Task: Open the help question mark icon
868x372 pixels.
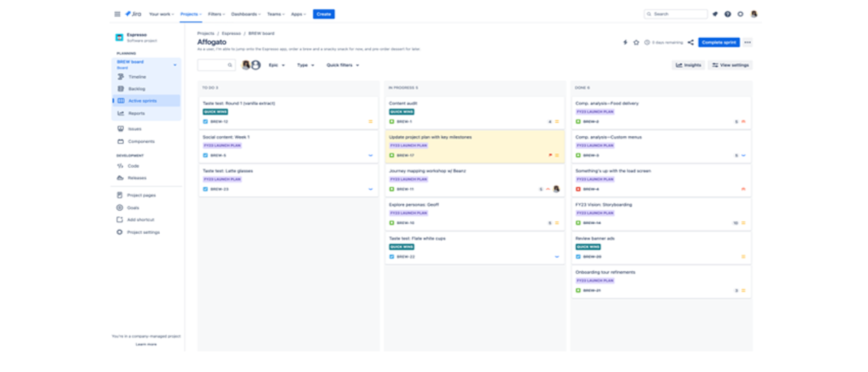Action: (728, 14)
